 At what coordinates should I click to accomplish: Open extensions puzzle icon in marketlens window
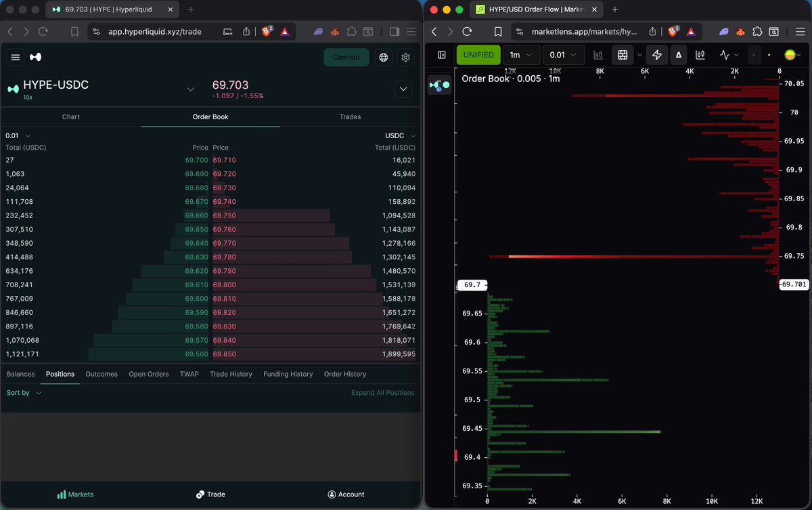pos(757,31)
